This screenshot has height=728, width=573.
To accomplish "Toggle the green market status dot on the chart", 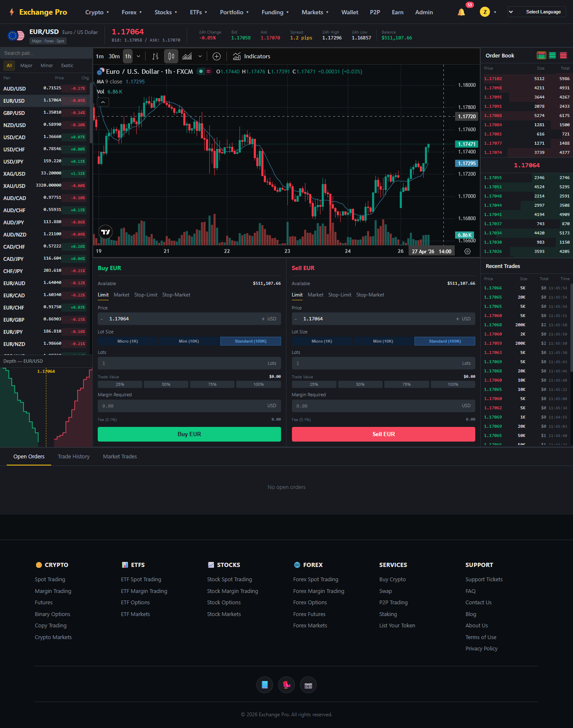I will click(201, 71).
